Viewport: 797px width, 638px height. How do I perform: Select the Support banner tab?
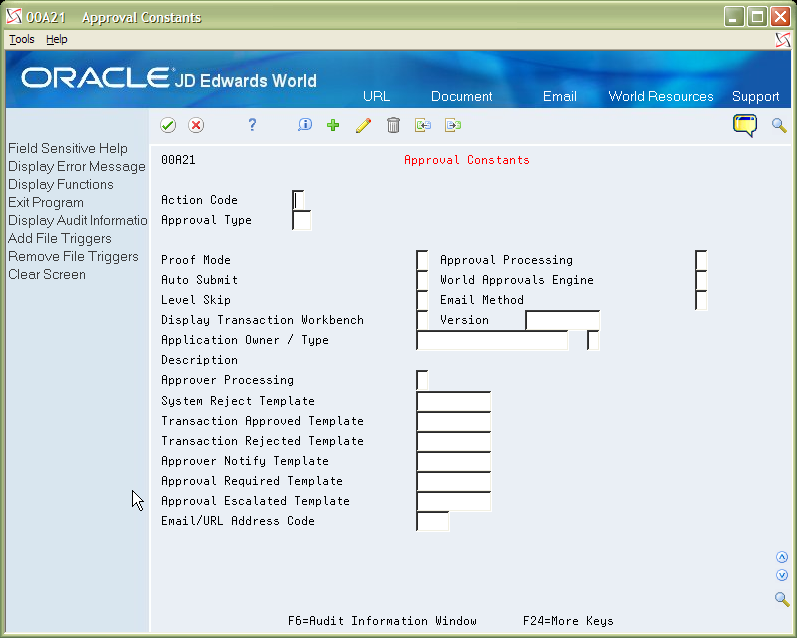[x=755, y=96]
